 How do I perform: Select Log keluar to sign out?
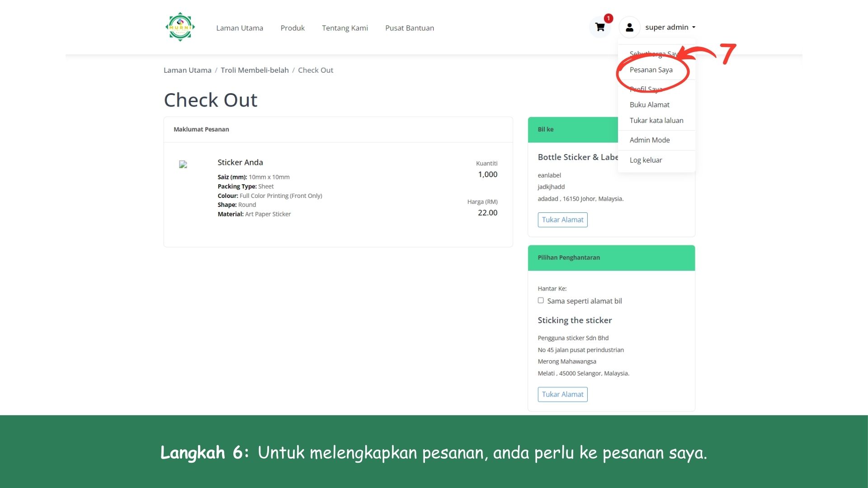(646, 160)
